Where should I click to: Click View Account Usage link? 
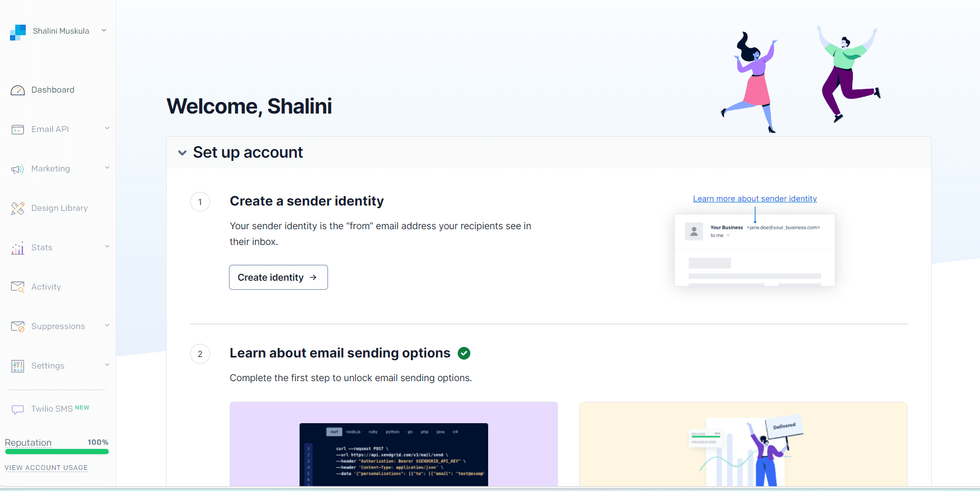(x=46, y=468)
